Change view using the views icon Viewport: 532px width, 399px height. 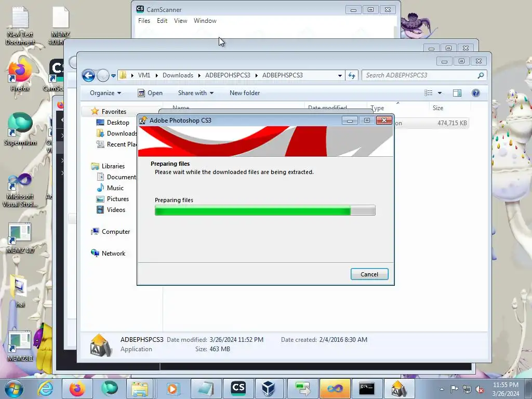pyautogui.click(x=428, y=93)
